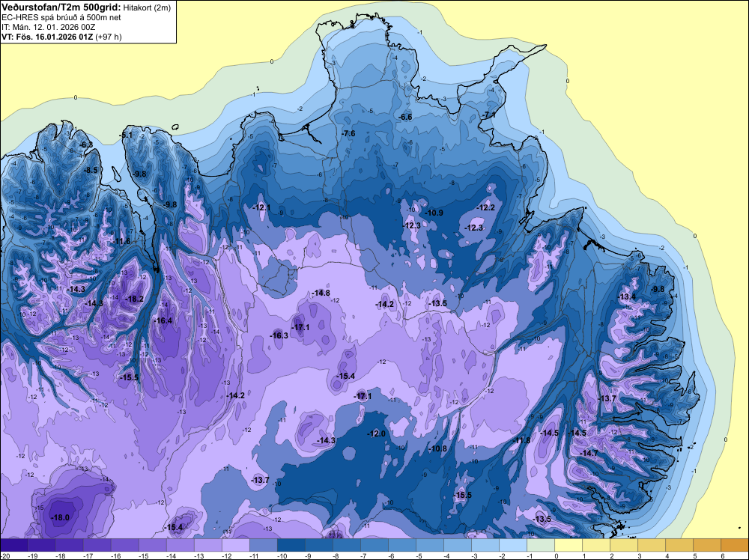The width and height of the screenshot is (749, 560).
Task: Click the darkest purple swatch in the legend
Action: pyautogui.click(x=13, y=545)
